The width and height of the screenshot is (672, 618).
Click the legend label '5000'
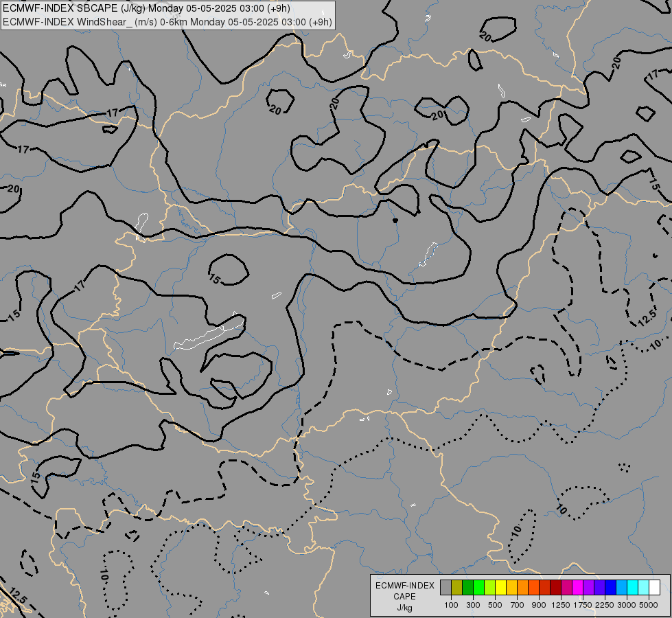[x=649, y=605]
